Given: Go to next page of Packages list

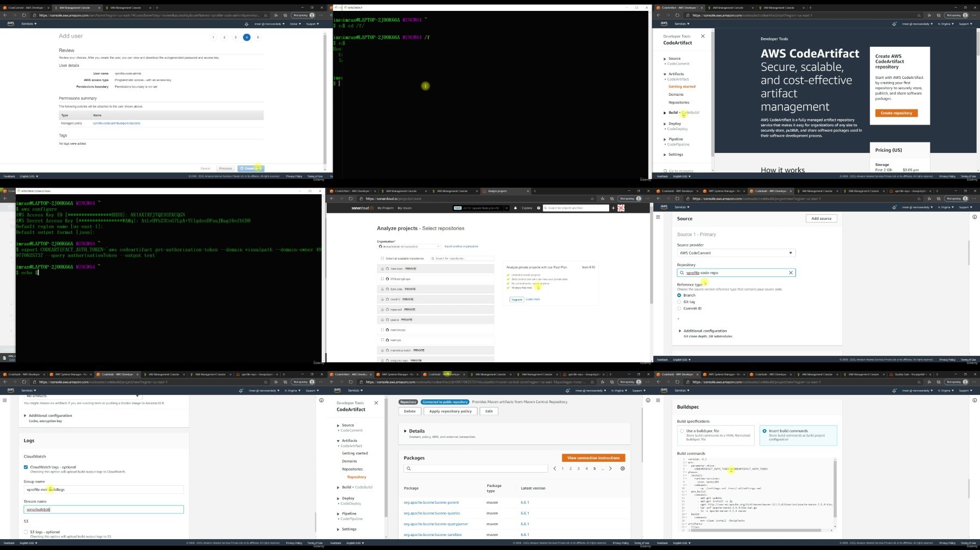Looking at the screenshot, I should pos(610,468).
